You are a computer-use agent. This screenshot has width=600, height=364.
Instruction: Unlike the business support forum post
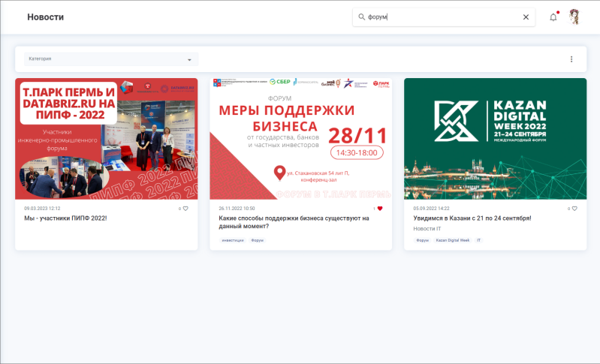pos(380,208)
